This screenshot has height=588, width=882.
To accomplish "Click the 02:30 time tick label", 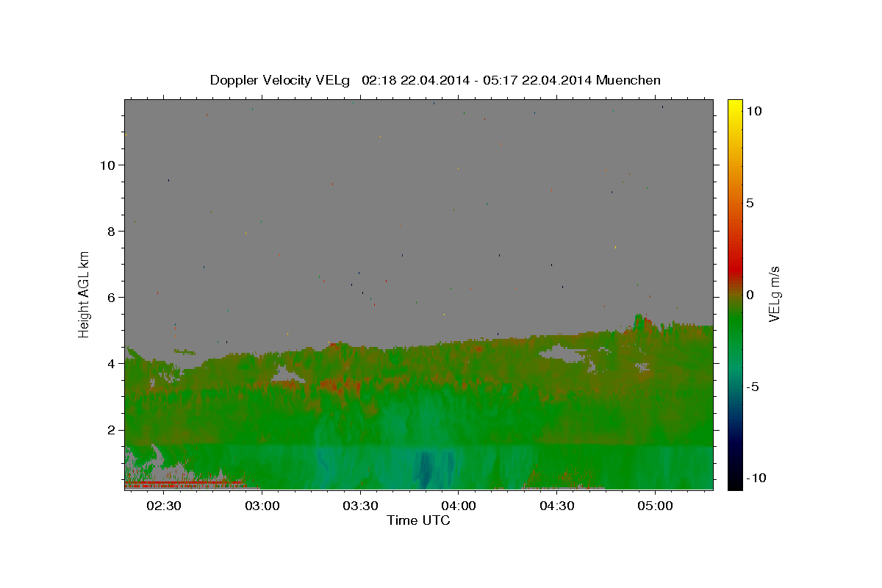I will (163, 506).
